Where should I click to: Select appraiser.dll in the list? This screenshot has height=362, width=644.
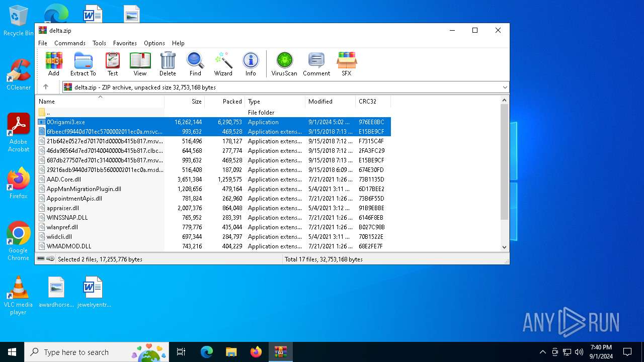point(213,208)
